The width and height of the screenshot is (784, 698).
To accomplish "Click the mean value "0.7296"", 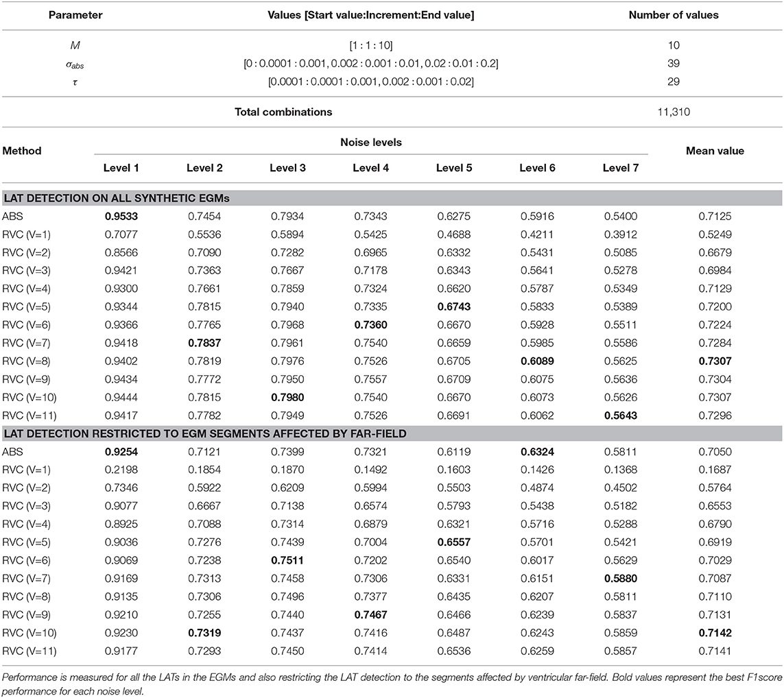I will tap(715, 416).
